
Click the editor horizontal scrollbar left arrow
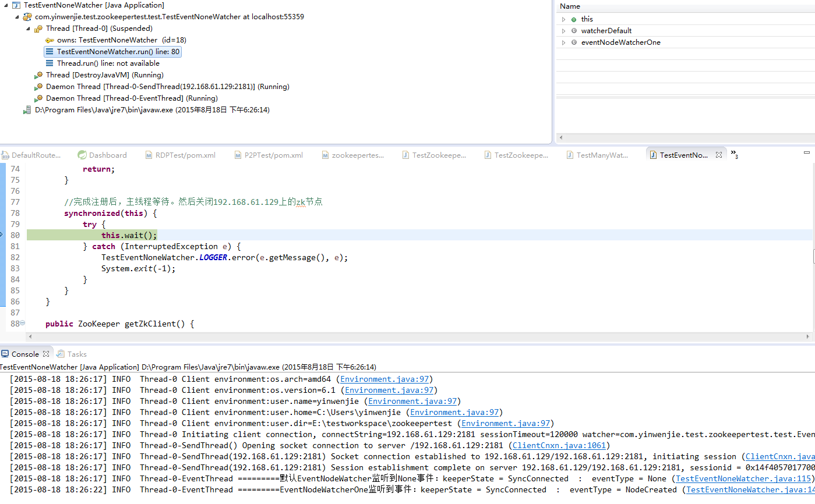31,337
